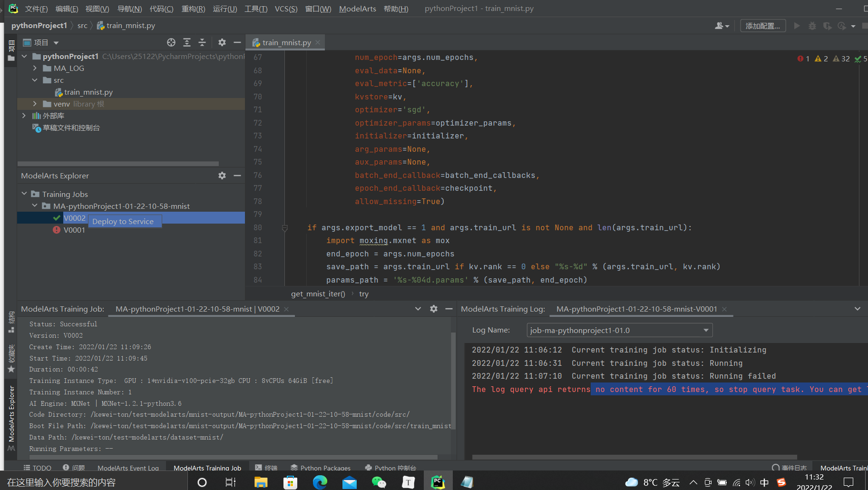The height and width of the screenshot is (490, 868).
Task: Click the Run (play) toolbar icon
Action: pyautogui.click(x=797, y=26)
